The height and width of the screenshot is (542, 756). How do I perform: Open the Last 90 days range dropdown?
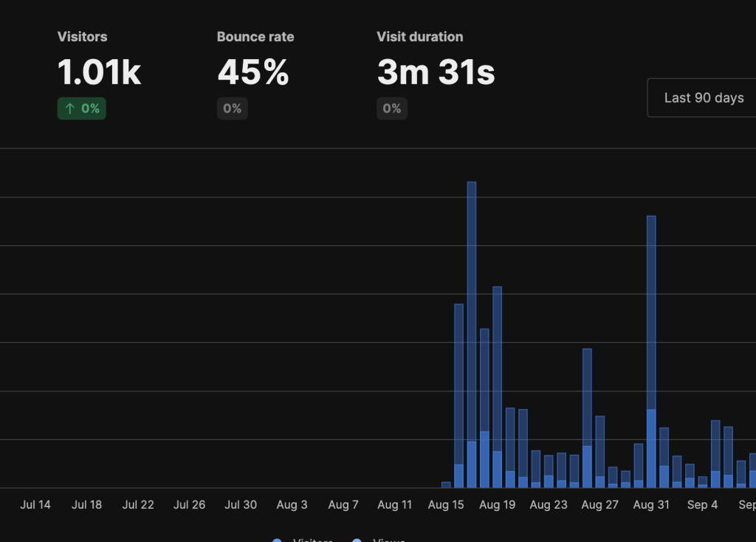coord(704,97)
